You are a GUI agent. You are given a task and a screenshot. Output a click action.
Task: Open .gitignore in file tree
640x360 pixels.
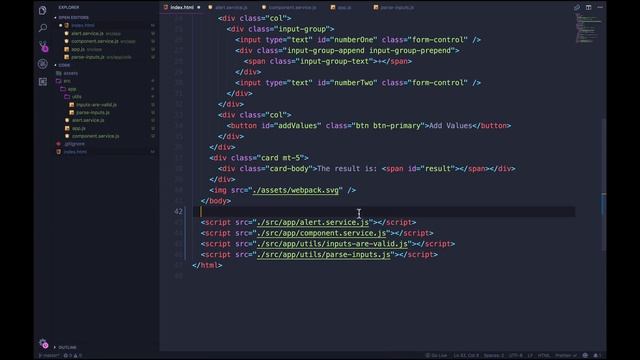point(74,144)
